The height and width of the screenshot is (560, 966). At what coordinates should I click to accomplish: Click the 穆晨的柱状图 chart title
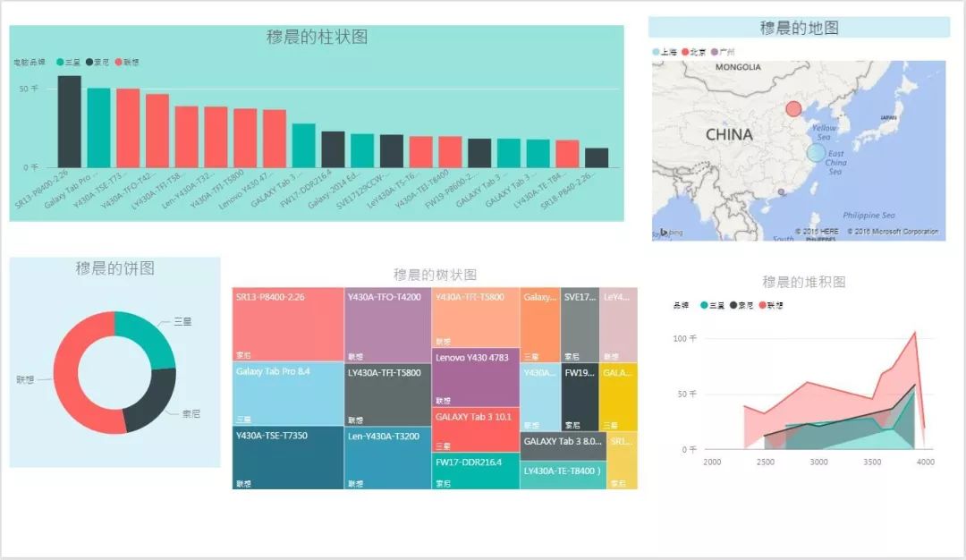(x=317, y=37)
